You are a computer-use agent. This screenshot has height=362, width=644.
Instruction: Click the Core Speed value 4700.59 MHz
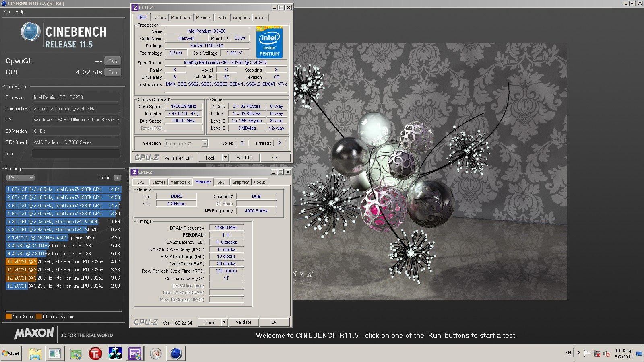coord(184,107)
